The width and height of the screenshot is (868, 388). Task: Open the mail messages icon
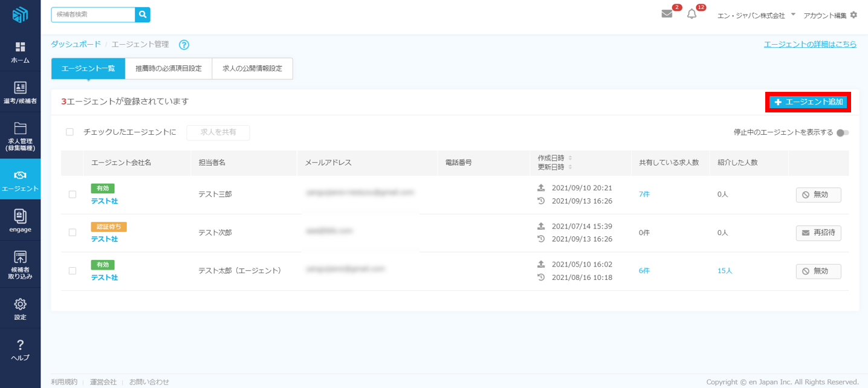(x=667, y=15)
